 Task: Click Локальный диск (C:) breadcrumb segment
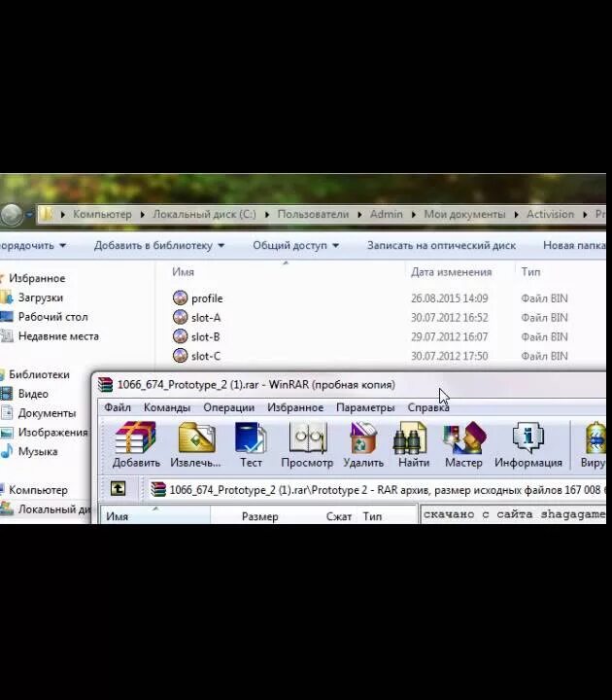[x=204, y=214]
